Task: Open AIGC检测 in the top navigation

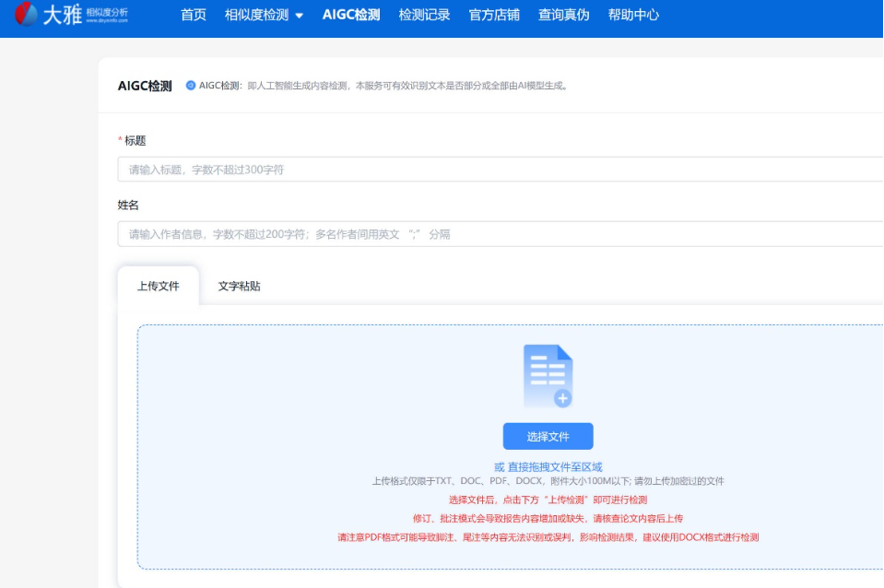Action: point(351,15)
